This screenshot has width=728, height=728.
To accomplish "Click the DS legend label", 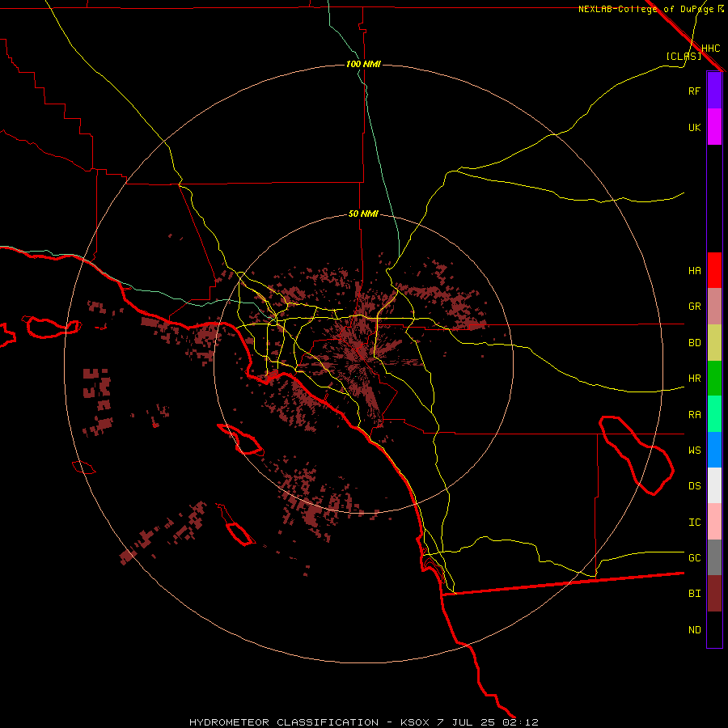I will click(694, 486).
